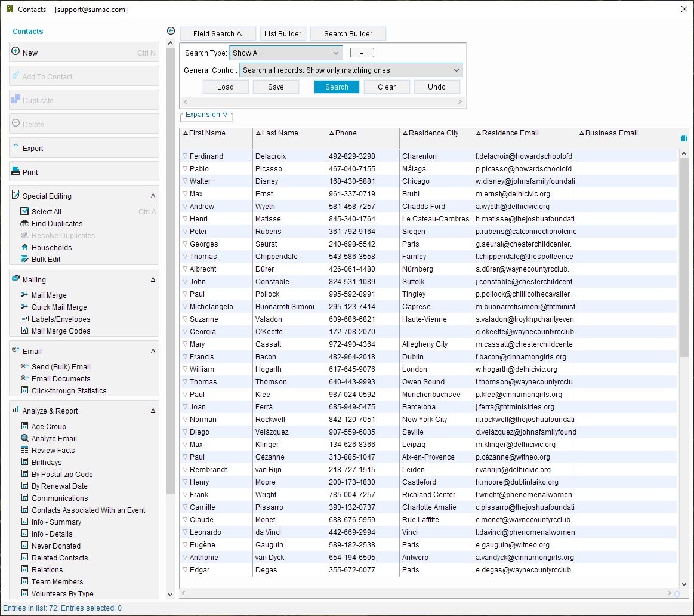Click the Click-through Statistics icon
694x616 pixels.
[25, 390]
